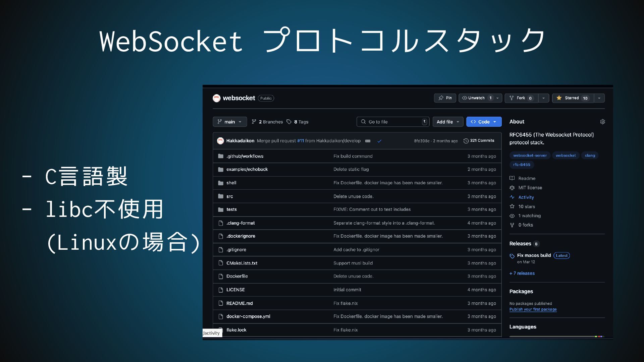Click the websocket-server topic tag
Viewport: 644px width, 362px height.
tap(530, 156)
